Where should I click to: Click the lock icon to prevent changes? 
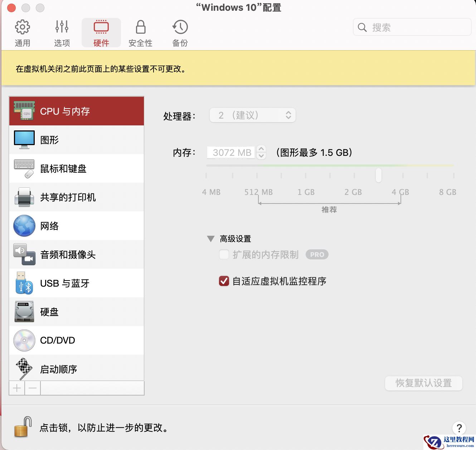pos(22,426)
